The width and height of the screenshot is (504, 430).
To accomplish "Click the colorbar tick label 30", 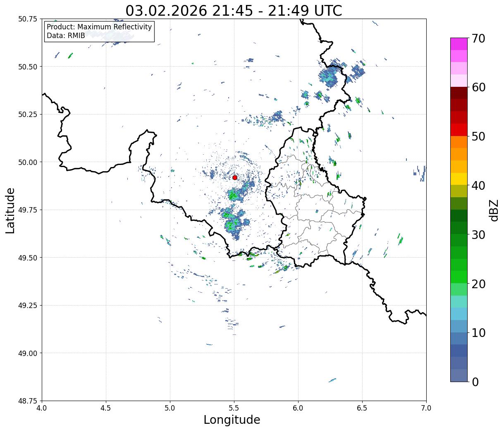I will tap(478, 234).
